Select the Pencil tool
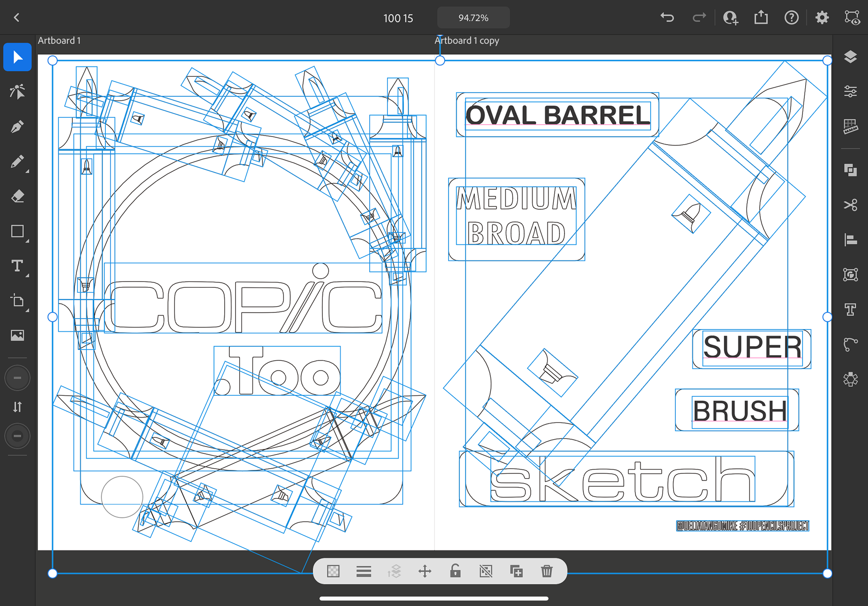 pos(17,162)
